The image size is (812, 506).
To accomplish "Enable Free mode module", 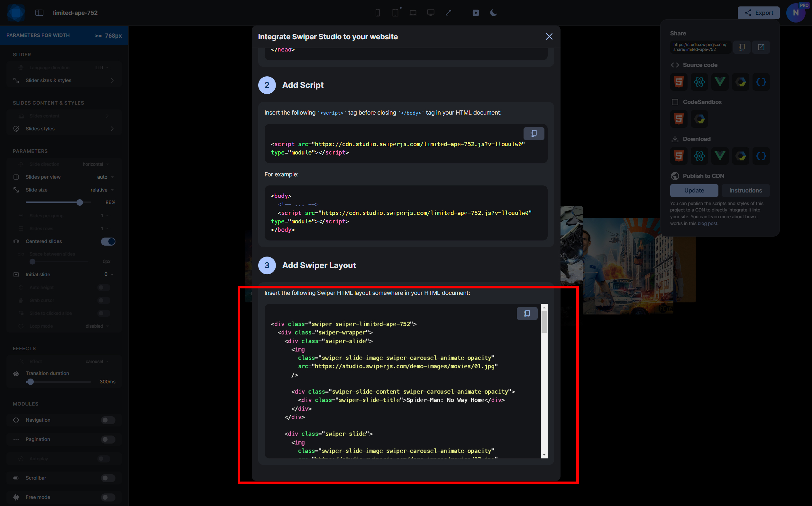I will point(108,497).
